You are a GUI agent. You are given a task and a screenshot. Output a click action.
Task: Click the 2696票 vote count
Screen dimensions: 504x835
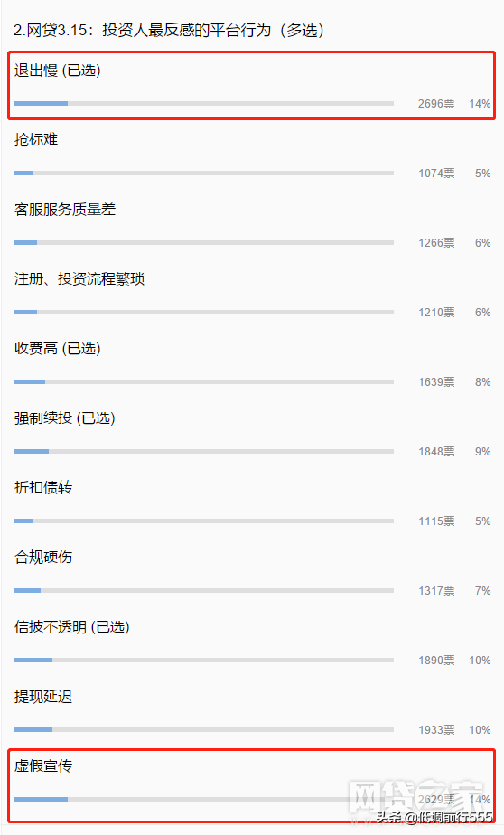click(436, 104)
